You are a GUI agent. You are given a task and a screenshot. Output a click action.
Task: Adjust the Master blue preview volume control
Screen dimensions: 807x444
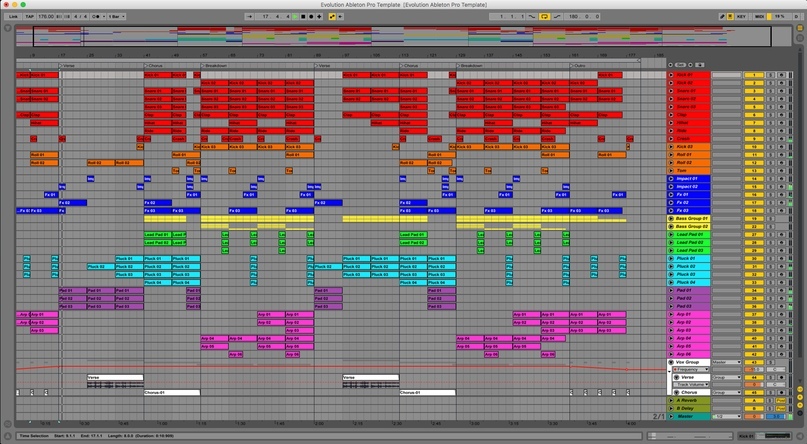pyautogui.click(x=776, y=416)
